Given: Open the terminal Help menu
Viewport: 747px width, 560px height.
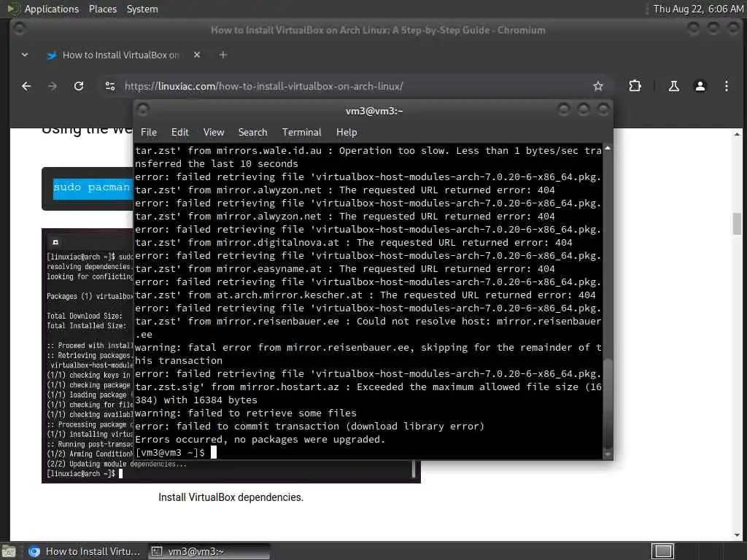Looking at the screenshot, I should pos(347,133).
